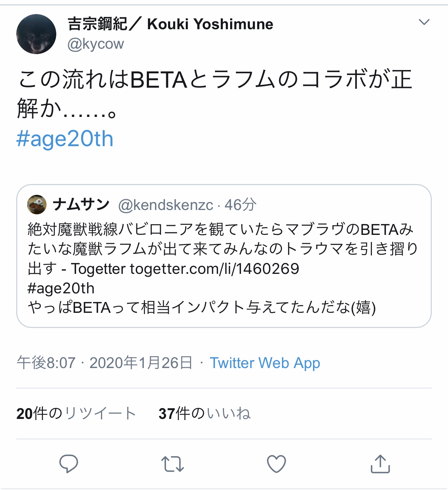
Task: Expand tweet options chevron menu
Action: (424, 22)
